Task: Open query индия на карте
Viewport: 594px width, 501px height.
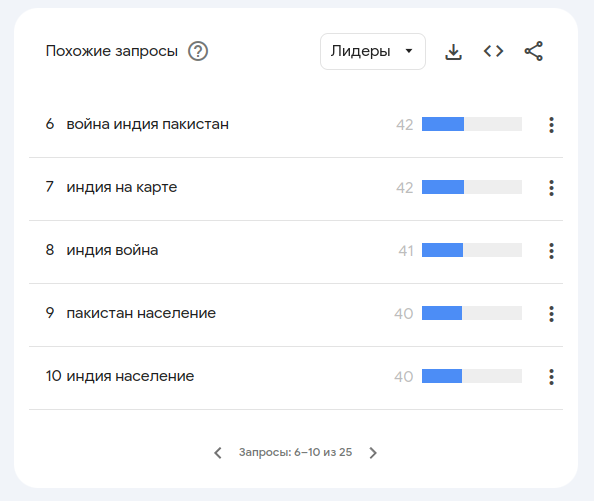Action: 122,187
